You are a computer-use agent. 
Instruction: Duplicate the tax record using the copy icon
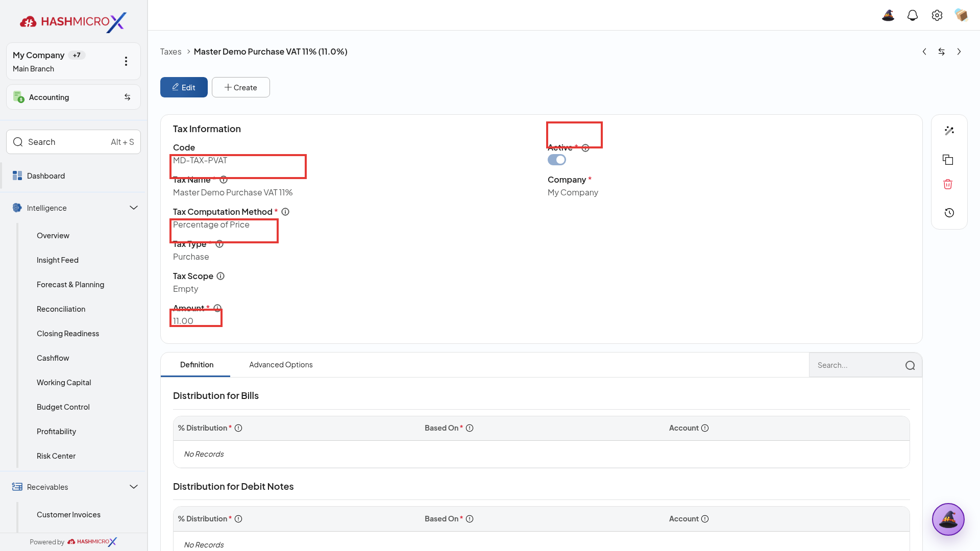(948, 160)
